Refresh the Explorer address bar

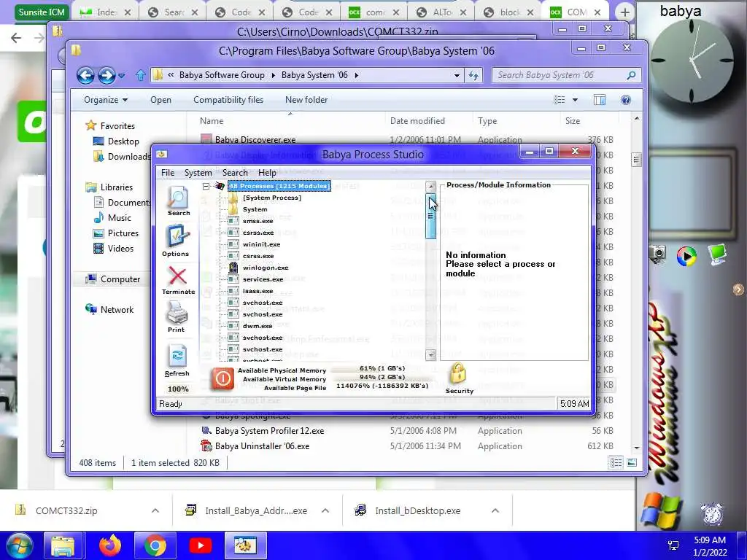coord(473,75)
